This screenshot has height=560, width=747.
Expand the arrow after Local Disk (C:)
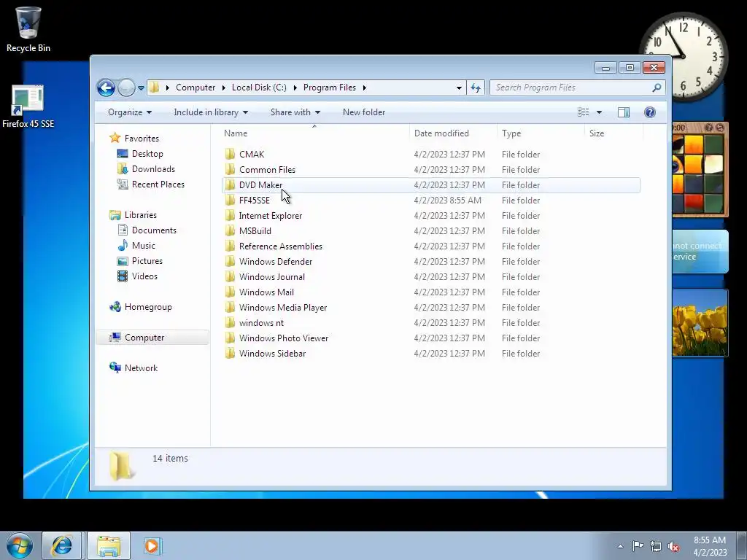click(295, 87)
